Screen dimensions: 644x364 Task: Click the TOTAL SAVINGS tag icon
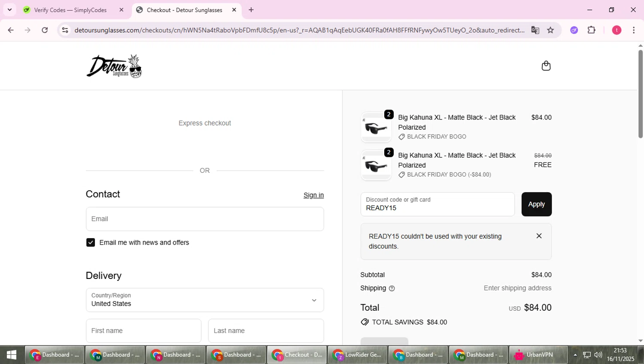click(365, 322)
